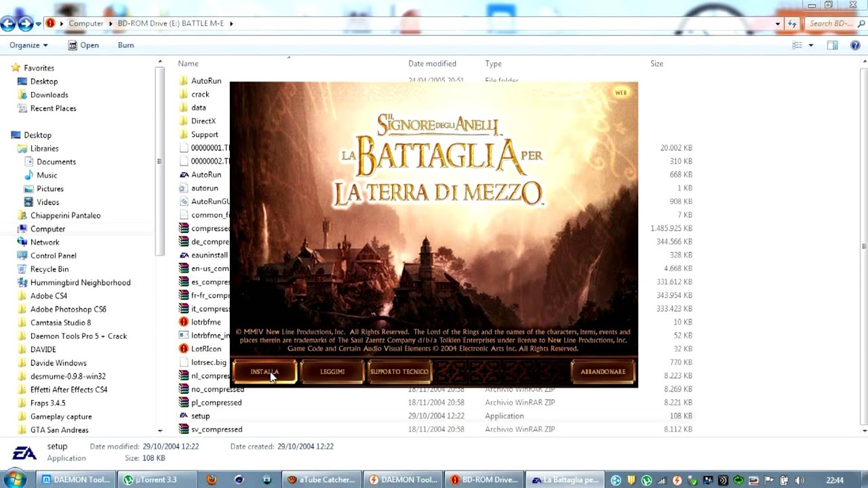Select Computer in the navigation pane
Viewport: 868px width, 488px height.
47,229
